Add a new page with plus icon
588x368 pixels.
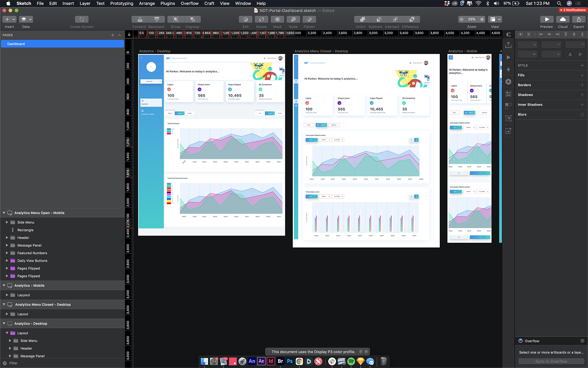[x=113, y=35]
